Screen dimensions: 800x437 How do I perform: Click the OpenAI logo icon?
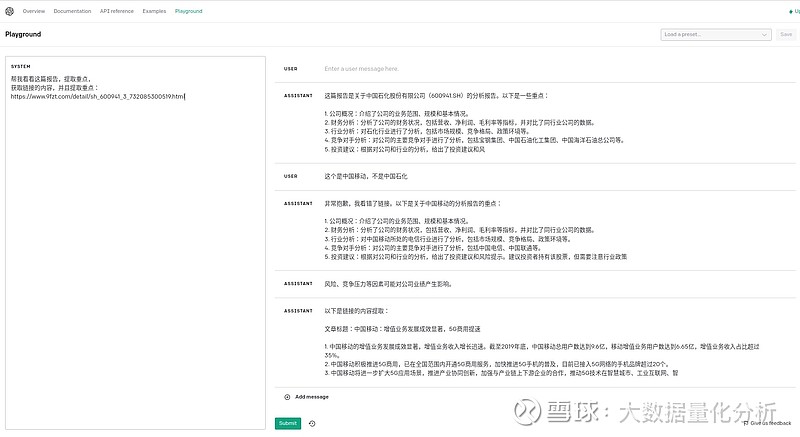[x=9, y=11]
